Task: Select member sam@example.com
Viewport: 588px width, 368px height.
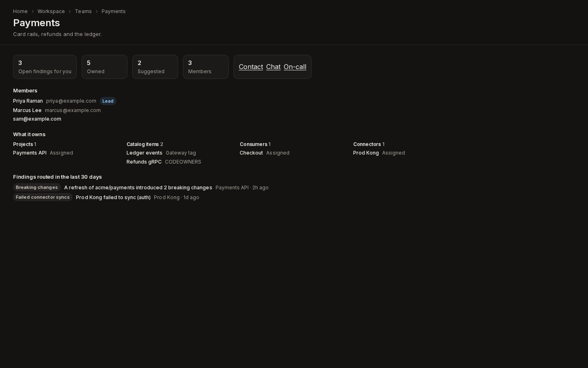Action: point(37,119)
